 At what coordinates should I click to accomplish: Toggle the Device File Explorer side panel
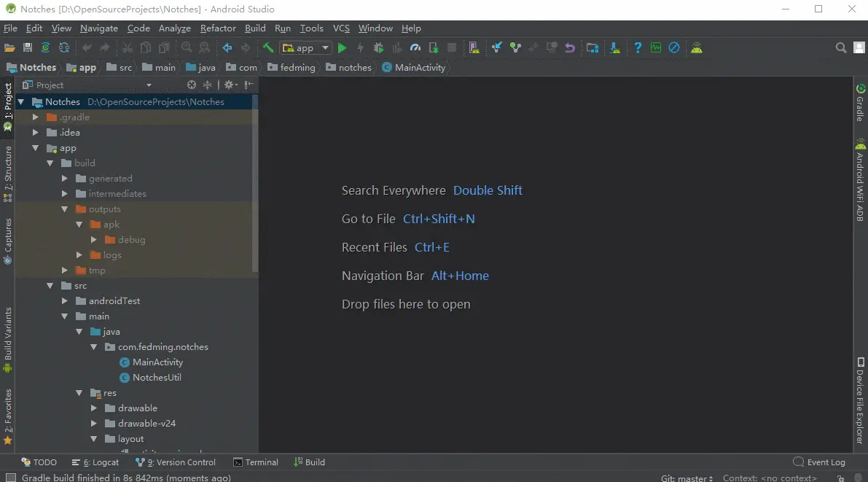pos(860,400)
